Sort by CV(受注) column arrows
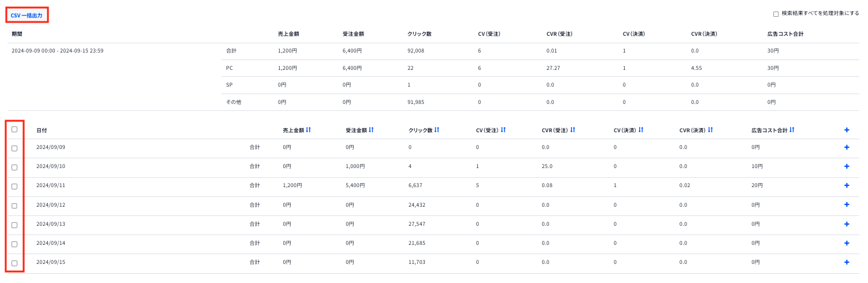868x283 pixels. (503, 130)
